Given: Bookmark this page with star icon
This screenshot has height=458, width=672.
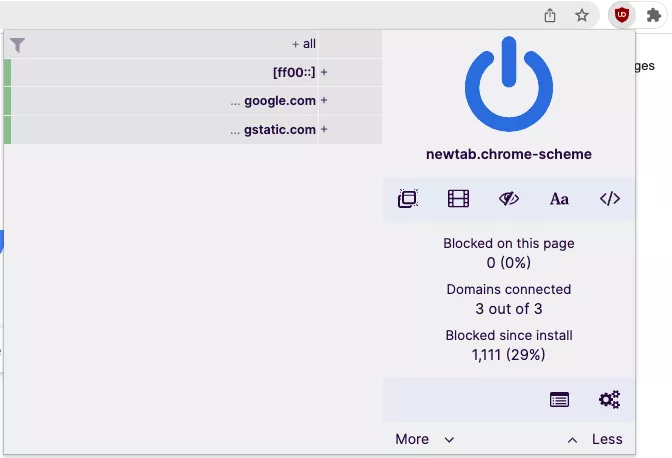Looking at the screenshot, I should [x=581, y=15].
